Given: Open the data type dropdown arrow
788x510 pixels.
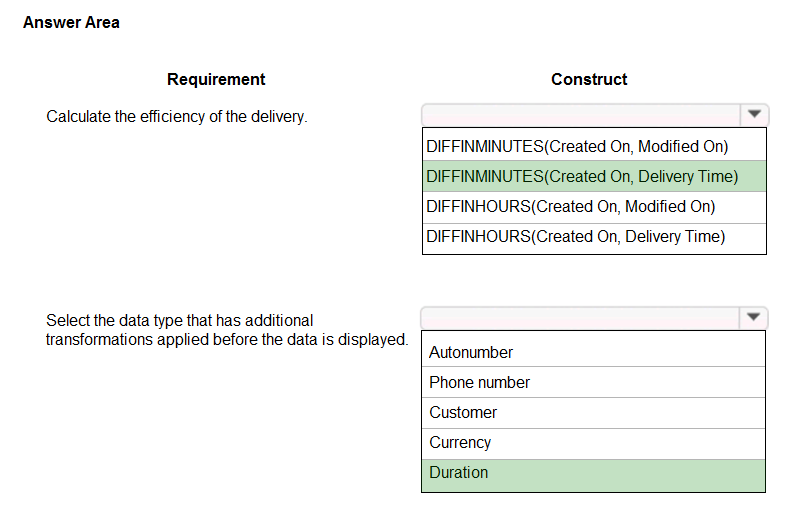Looking at the screenshot, I should coord(753,318).
